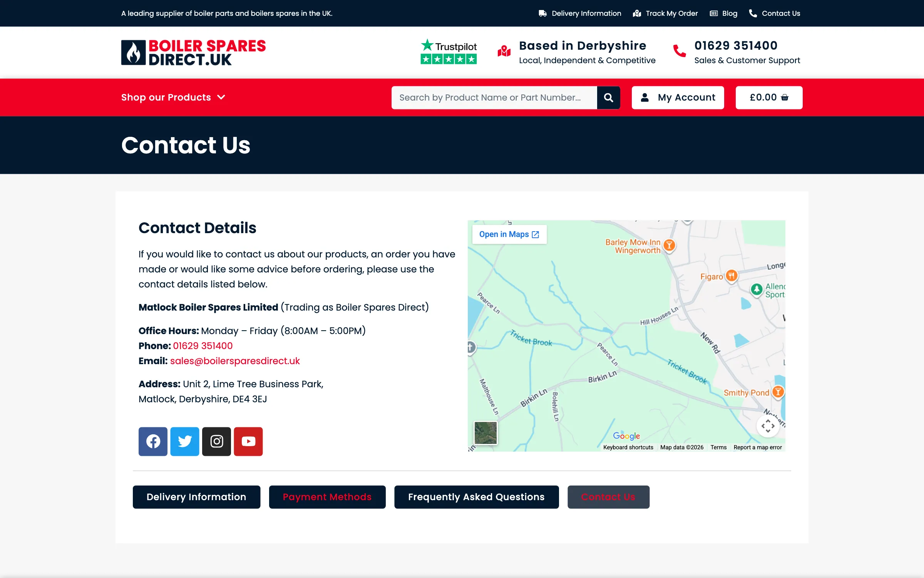Click the Figaro restaurant map pin

(731, 276)
